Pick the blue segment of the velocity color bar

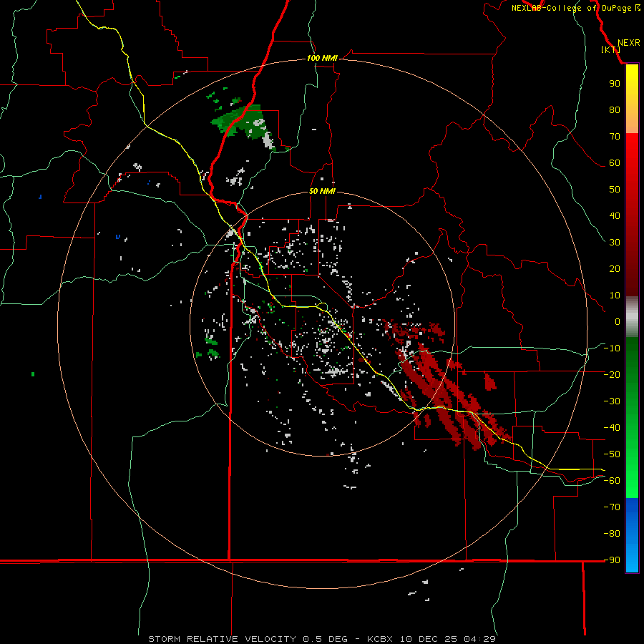[632, 535]
